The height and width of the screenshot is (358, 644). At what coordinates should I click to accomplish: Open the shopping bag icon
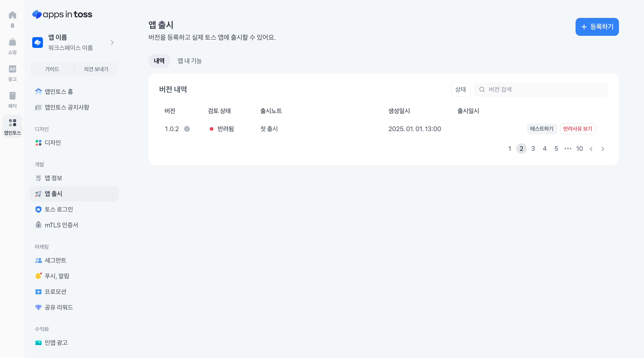click(12, 42)
